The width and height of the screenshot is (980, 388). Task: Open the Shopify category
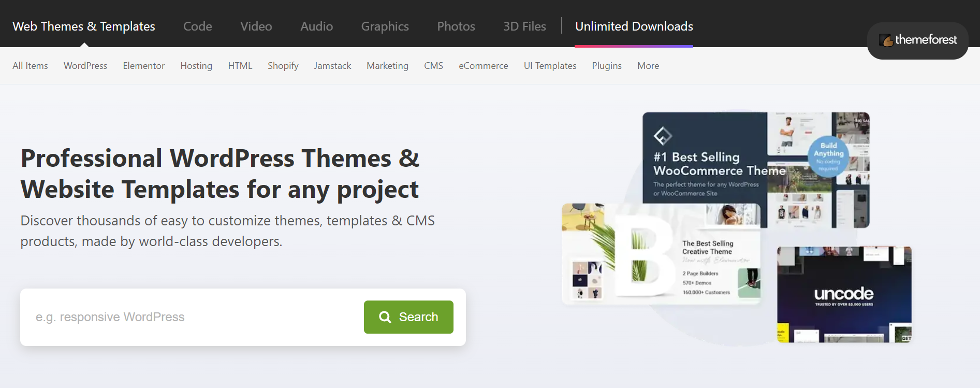(283, 66)
